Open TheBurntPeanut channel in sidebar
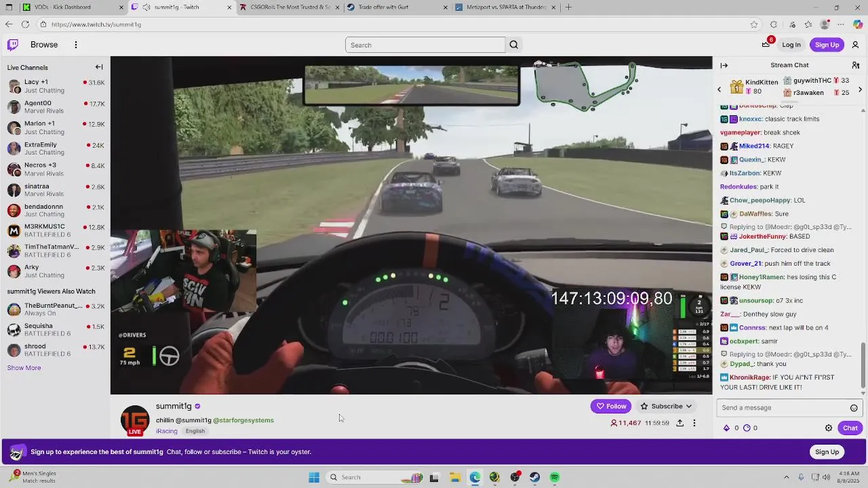This screenshot has width=868, height=488. point(56,309)
